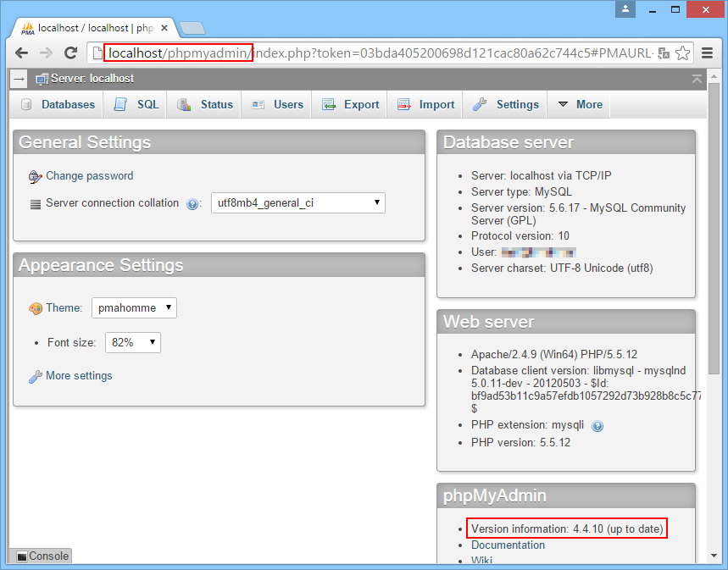Viewport: 728px width, 570px height.
Task: Click the mysqli extension help icon
Action: [x=597, y=426]
